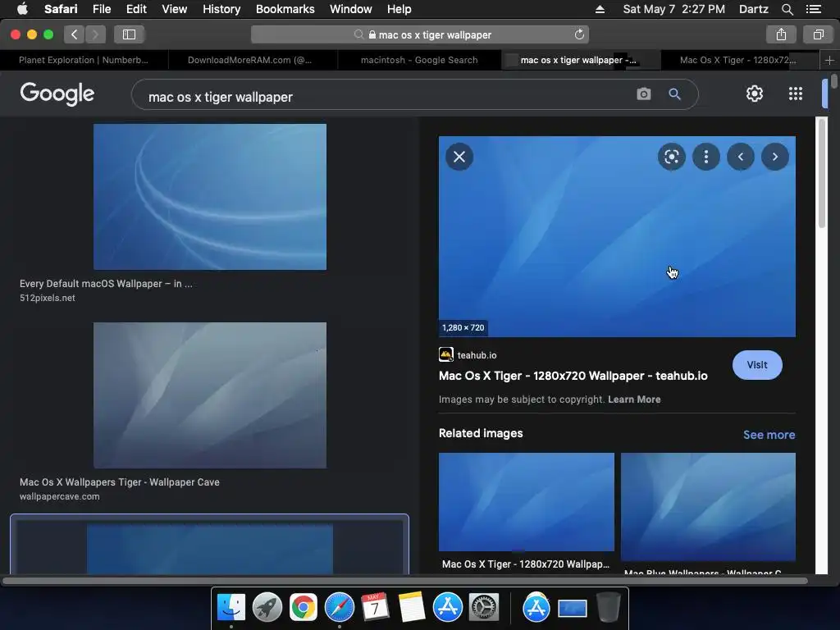
Task: Open Finder from the Dock
Action: pyautogui.click(x=231, y=607)
